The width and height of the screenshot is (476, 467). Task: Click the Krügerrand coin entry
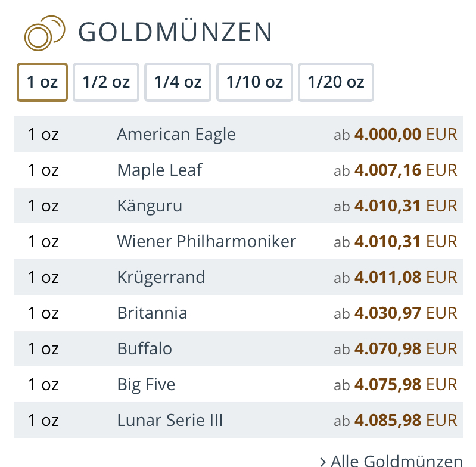click(161, 278)
